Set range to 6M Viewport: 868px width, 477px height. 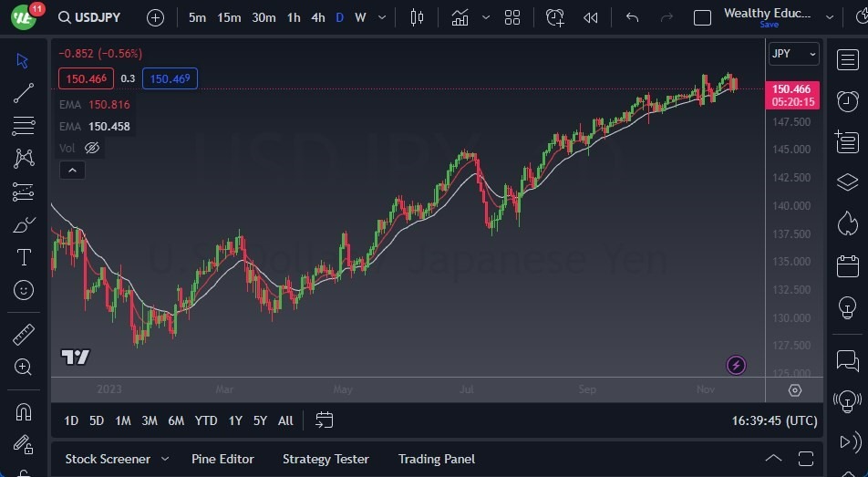click(176, 420)
